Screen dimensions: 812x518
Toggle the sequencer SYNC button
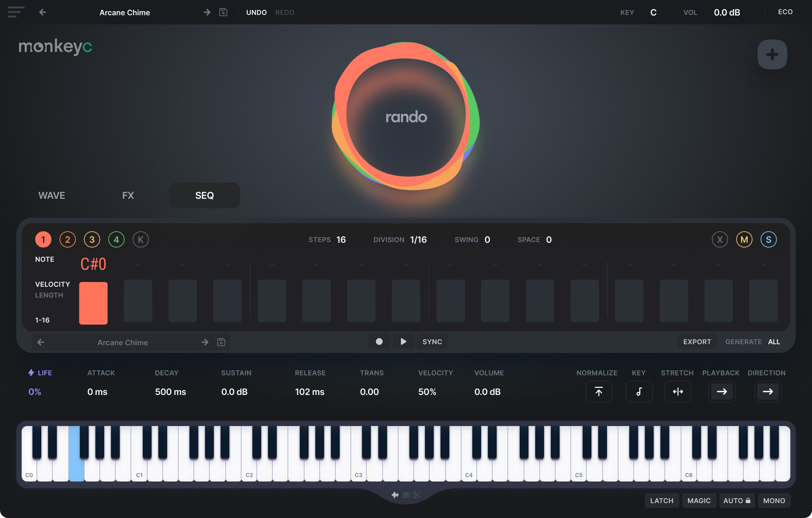(x=432, y=342)
